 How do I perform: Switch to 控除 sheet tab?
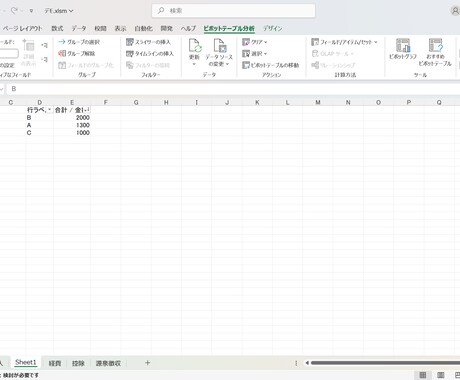(78, 363)
